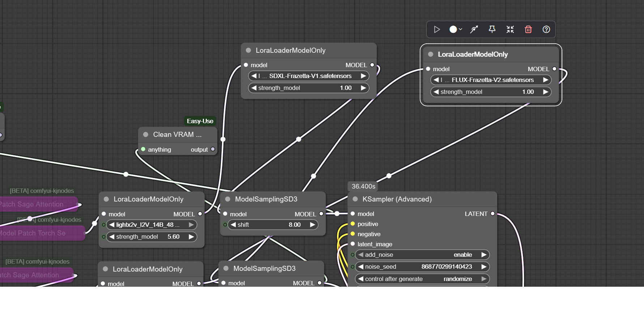644x312 pixels.
Task: Click the MODEL output socket of lightx2v Lora node
Action: pos(200,214)
